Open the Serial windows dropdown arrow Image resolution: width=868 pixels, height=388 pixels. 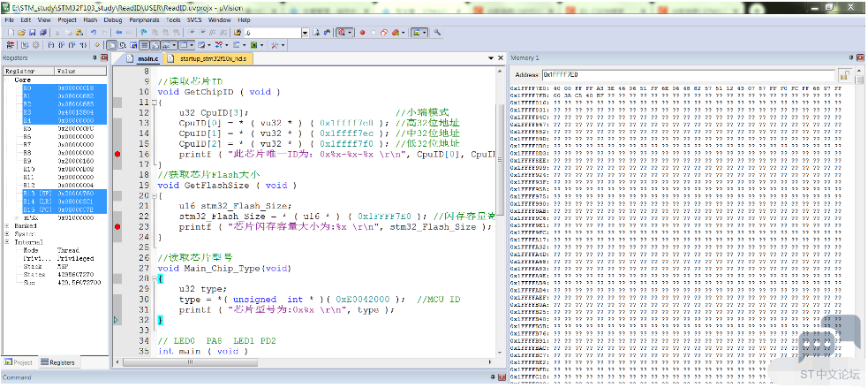pos(209,45)
